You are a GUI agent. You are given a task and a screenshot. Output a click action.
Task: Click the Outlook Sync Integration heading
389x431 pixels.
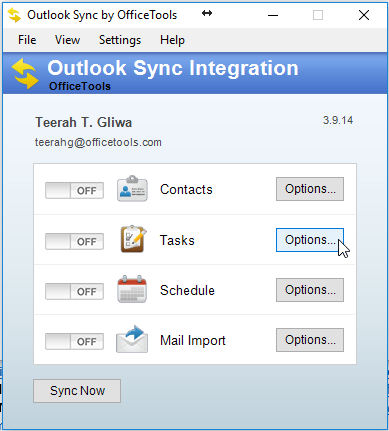pyautogui.click(x=173, y=68)
